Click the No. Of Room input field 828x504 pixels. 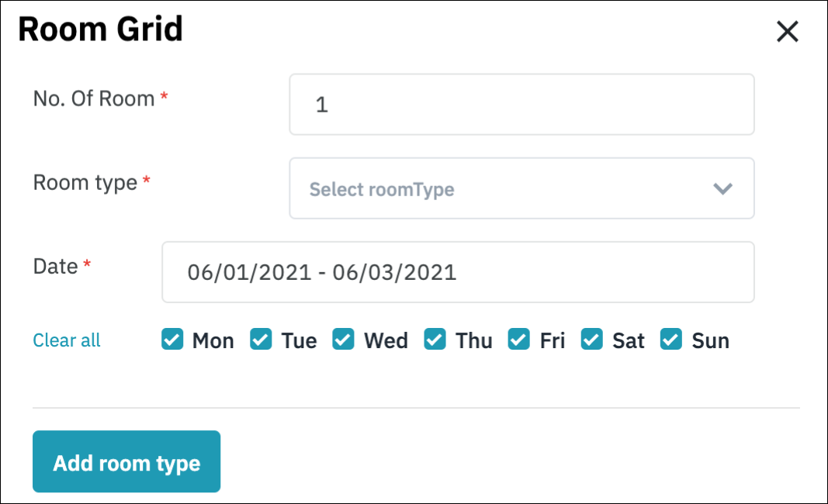(521, 105)
